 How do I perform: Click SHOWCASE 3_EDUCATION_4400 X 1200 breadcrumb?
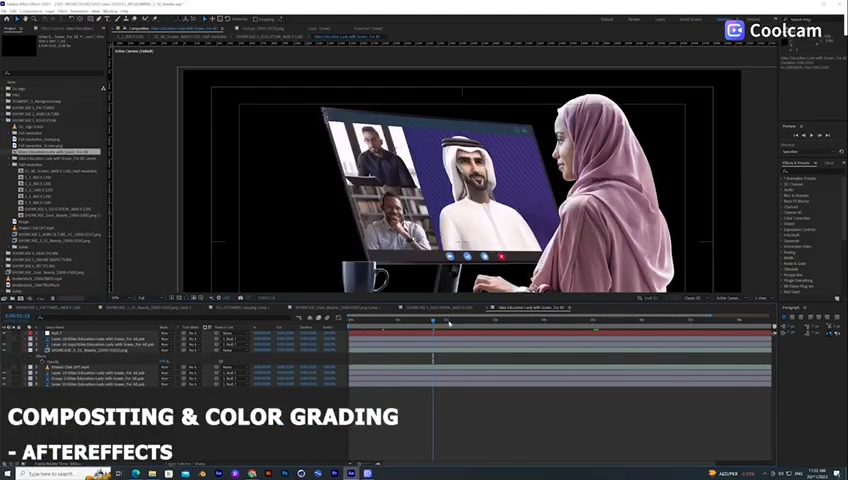coord(269,37)
